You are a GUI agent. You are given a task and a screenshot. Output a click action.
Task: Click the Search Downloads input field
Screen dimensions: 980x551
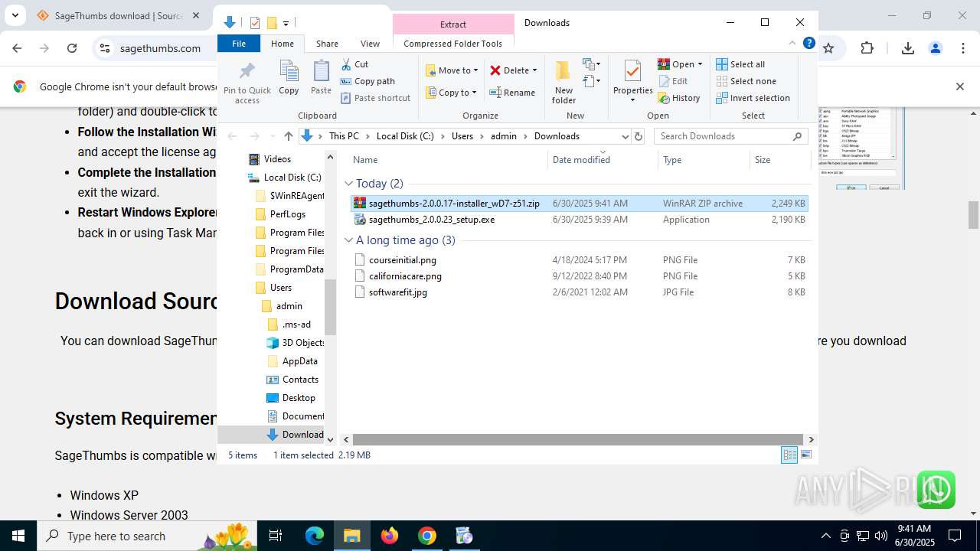724,136
